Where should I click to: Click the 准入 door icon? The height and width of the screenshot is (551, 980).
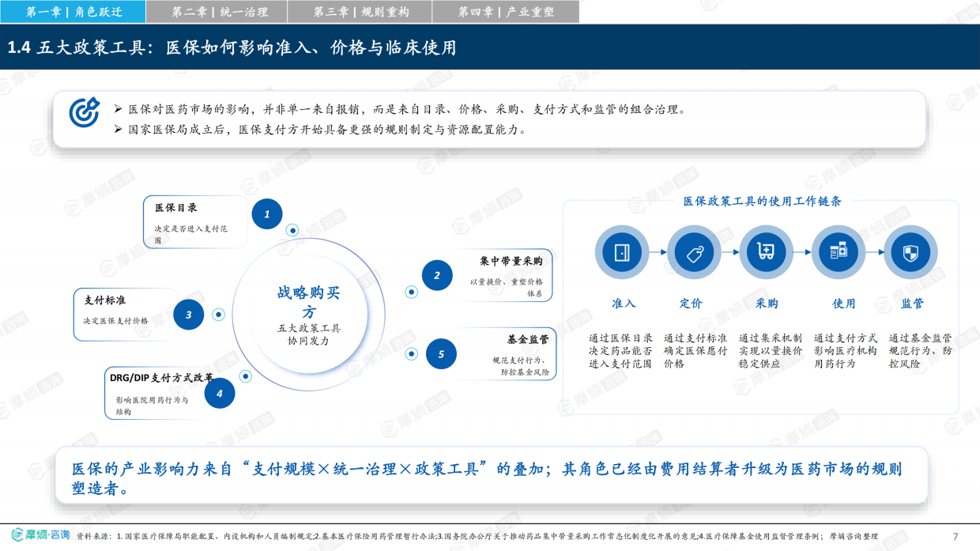[x=622, y=253]
